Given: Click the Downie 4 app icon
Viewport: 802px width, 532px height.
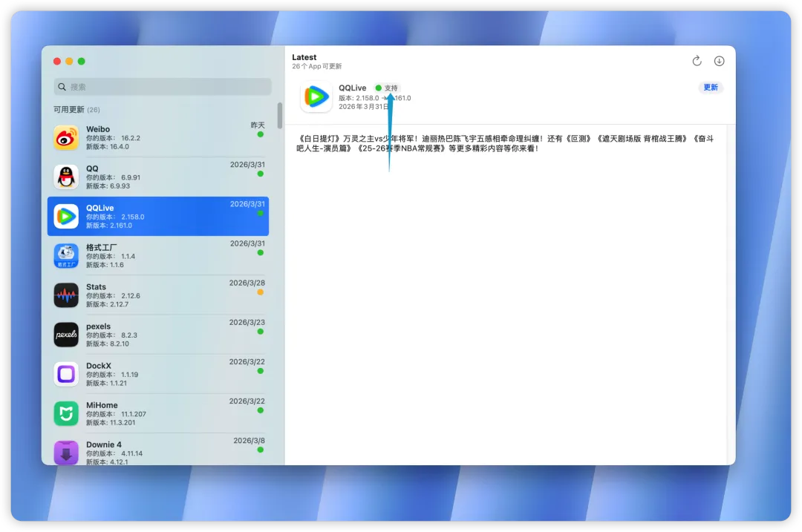Looking at the screenshot, I should click(66, 453).
